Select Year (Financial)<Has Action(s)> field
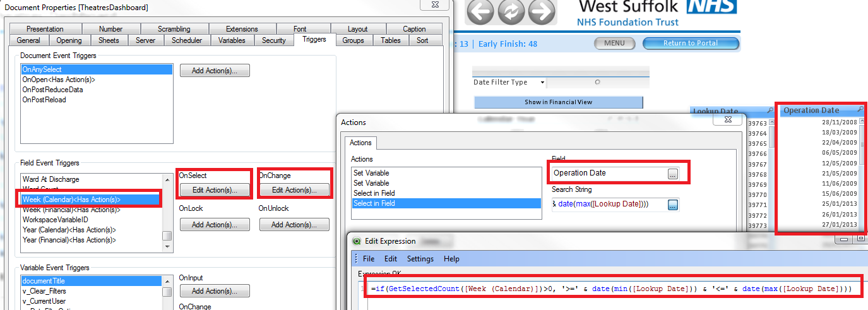 tap(91, 240)
